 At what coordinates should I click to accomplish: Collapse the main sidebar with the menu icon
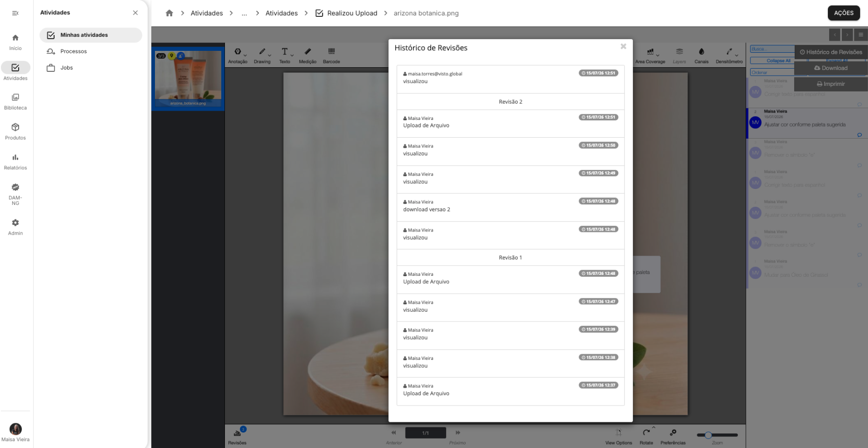(15, 13)
